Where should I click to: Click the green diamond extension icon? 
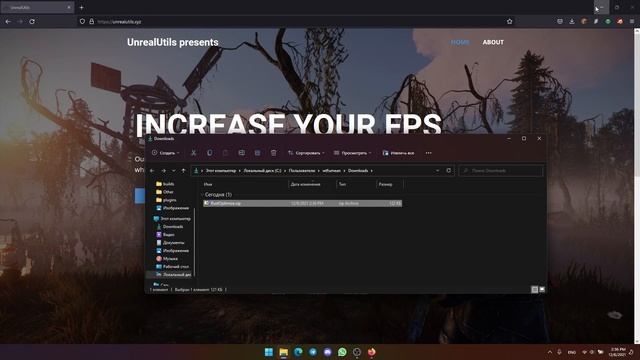tap(608, 21)
